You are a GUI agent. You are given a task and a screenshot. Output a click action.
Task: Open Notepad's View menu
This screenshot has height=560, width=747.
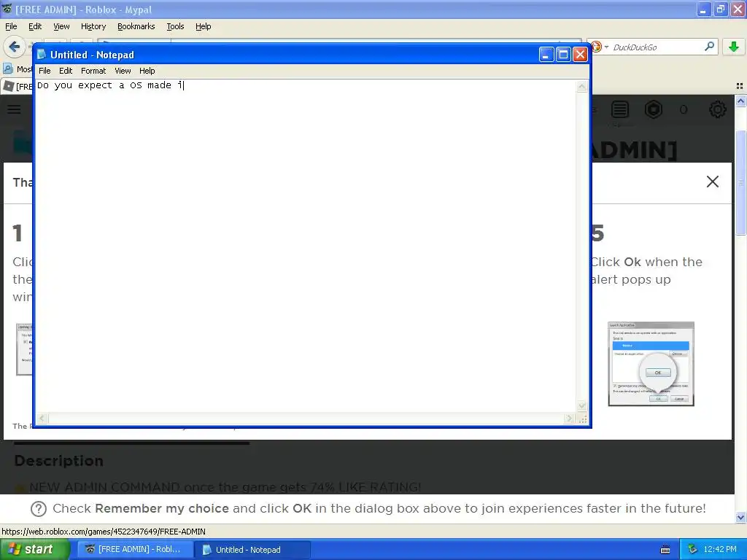click(x=123, y=71)
